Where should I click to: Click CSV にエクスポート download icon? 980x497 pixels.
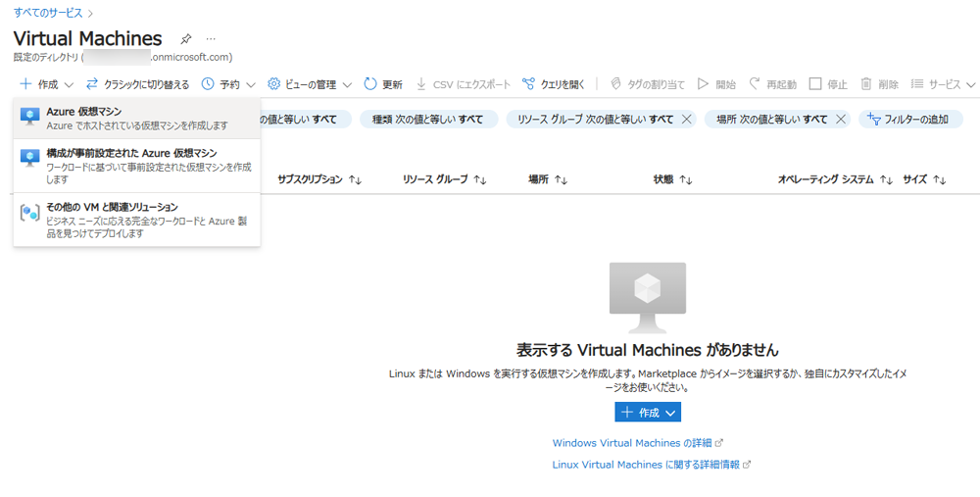tap(421, 84)
